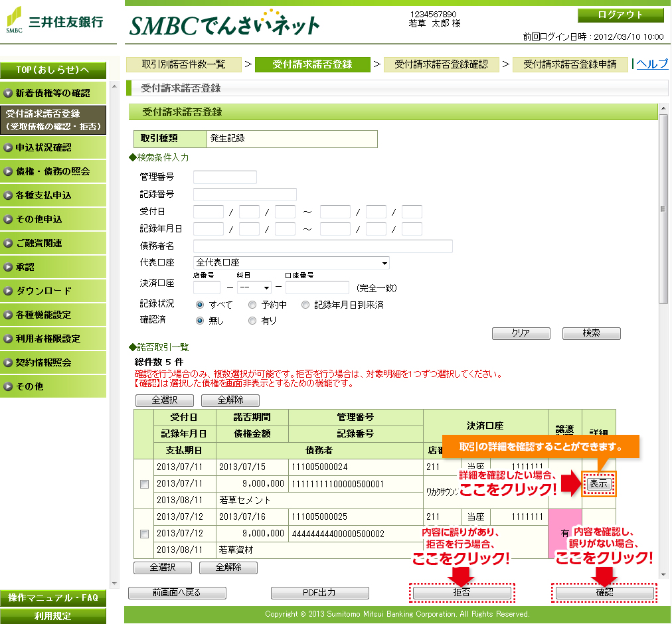Open その他申込 sidebar menu
Image resolution: width=672 pixels, height=624 pixels.
pyautogui.click(x=53, y=220)
